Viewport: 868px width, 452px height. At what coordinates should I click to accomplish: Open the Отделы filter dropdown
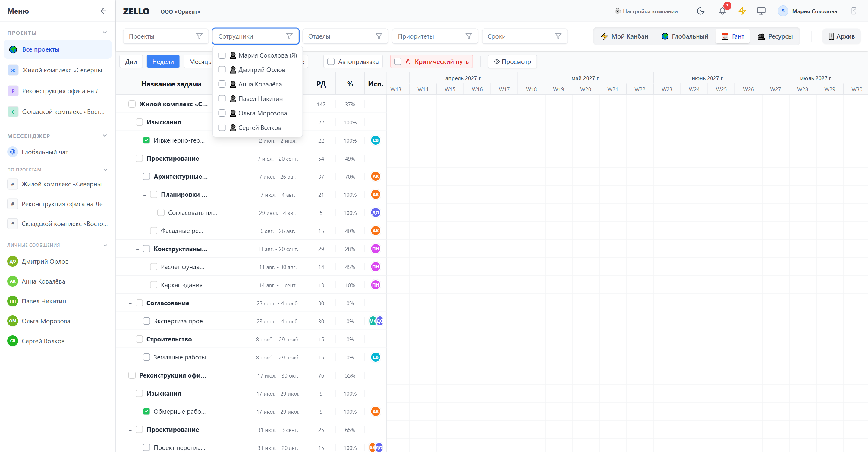click(x=345, y=36)
